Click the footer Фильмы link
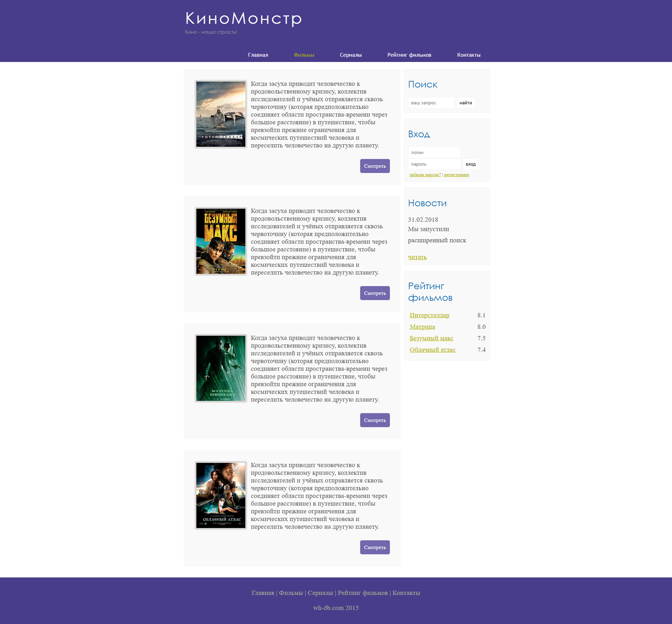Image resolution: width=672 pixels, height=624 pixels. [x=291, y=593]
